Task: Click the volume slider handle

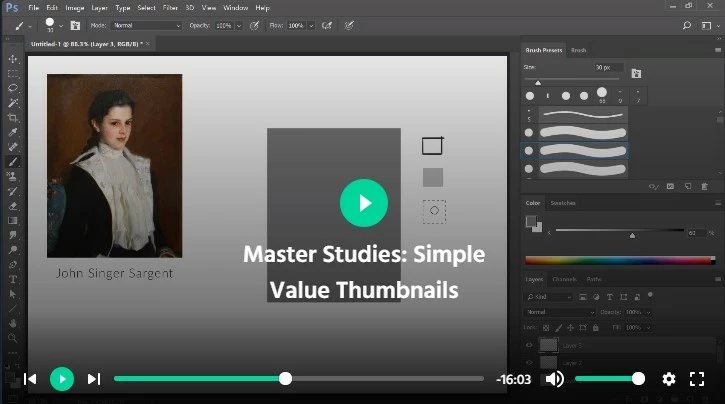Action: point(639,379)
